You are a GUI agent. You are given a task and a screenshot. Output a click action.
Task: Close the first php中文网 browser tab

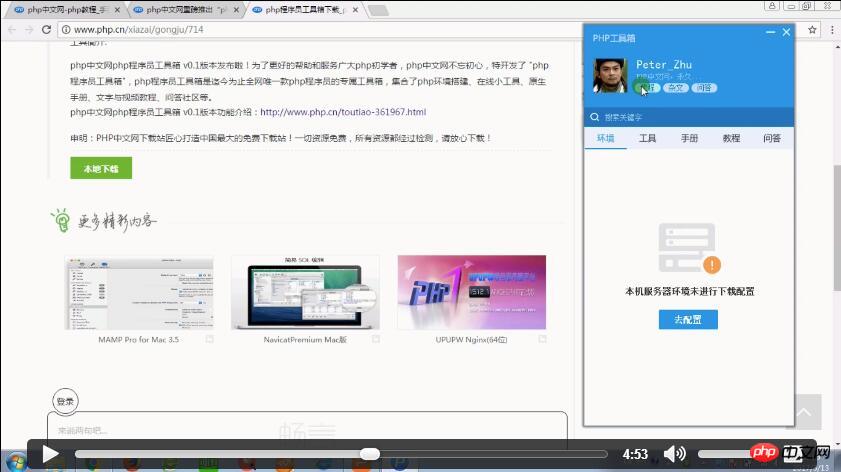117,10
